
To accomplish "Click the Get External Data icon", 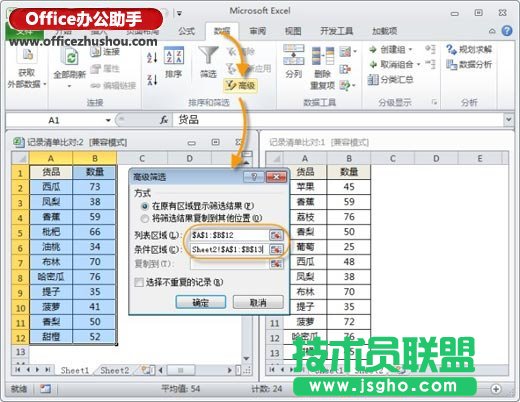I will coord(27,55).
